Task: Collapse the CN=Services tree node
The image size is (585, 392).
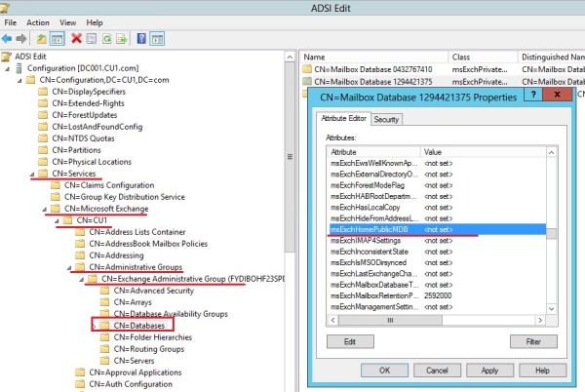Action: pos(32,173)
